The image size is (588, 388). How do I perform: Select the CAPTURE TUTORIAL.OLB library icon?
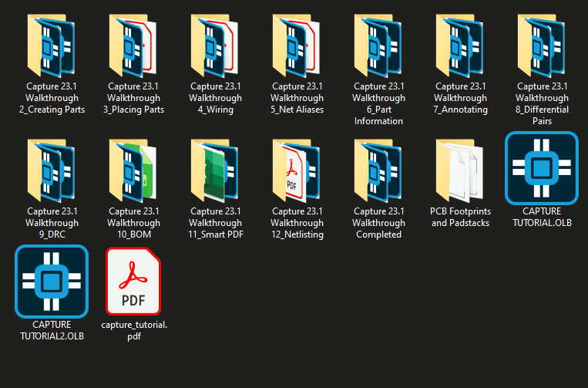pyautogui.click(x=542, y=168)
